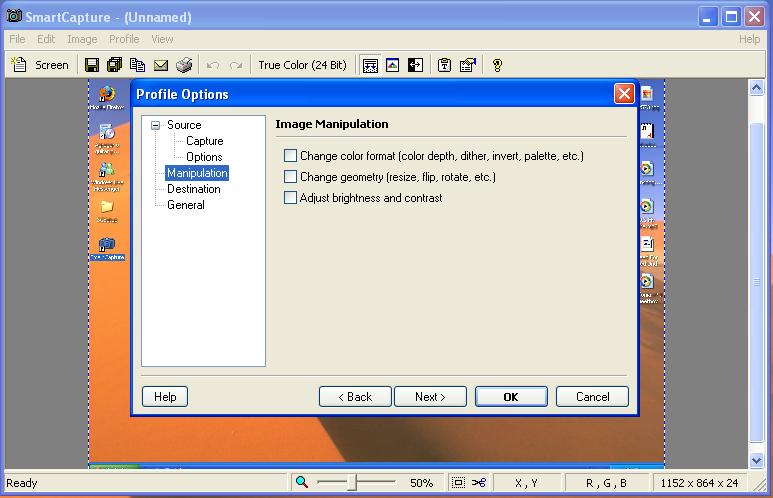Click the Screen capture toolbar label
This screenshot has width=773, height=498.
pos(52,65)
